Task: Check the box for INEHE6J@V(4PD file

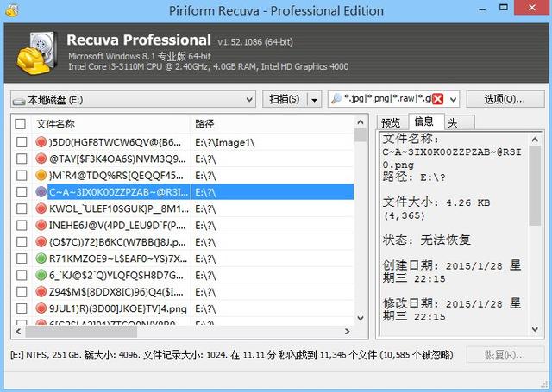Action: click(x=22, y=225)
